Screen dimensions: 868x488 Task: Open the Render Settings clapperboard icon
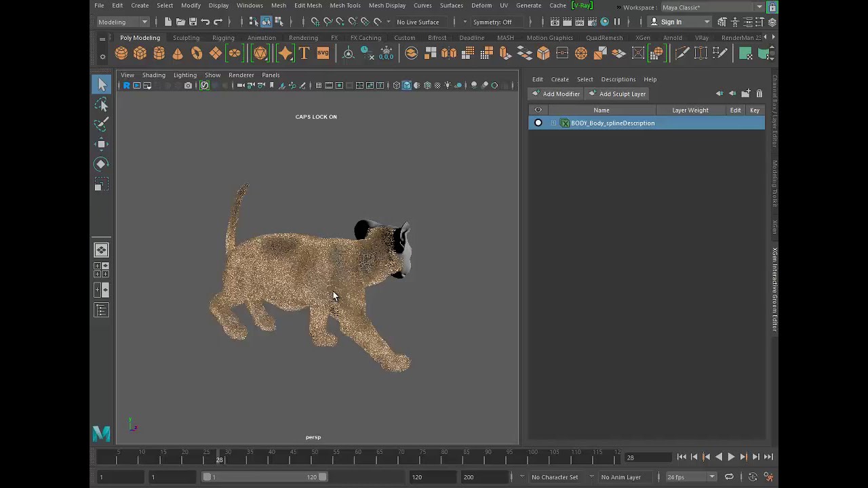pyautogui.click(x=592, y=22)
